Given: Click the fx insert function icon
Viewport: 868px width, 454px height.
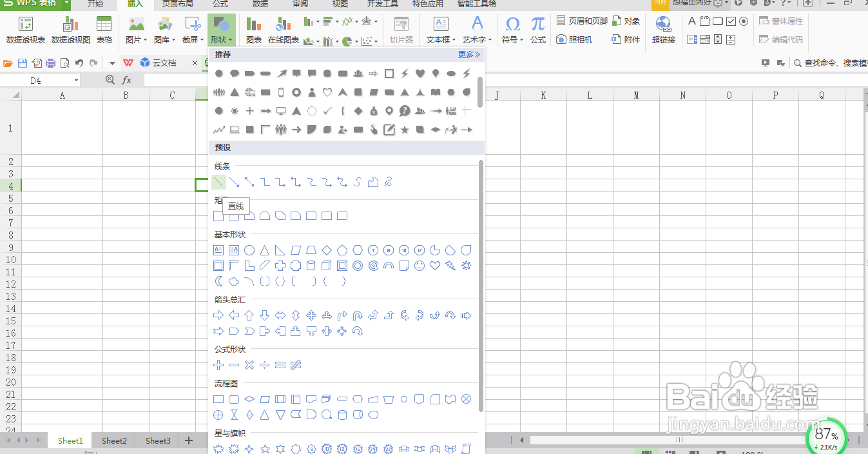Looking at the screenshot, I should coord(127,80).
